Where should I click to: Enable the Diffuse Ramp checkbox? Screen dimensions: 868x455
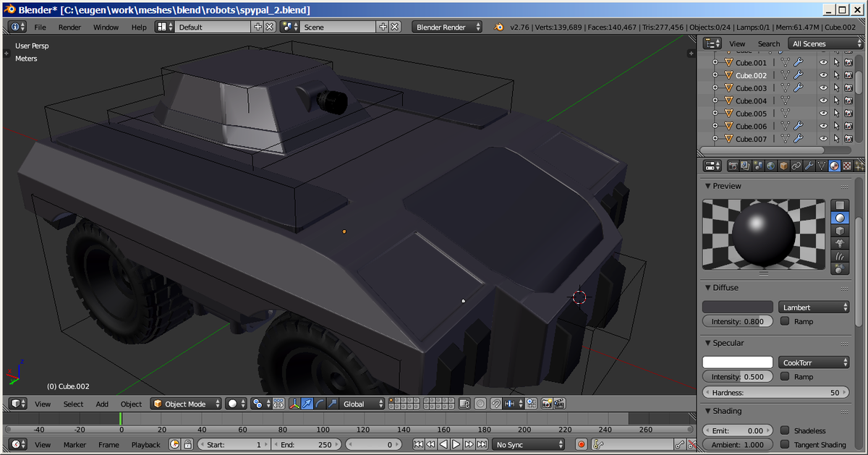[785, 321]
